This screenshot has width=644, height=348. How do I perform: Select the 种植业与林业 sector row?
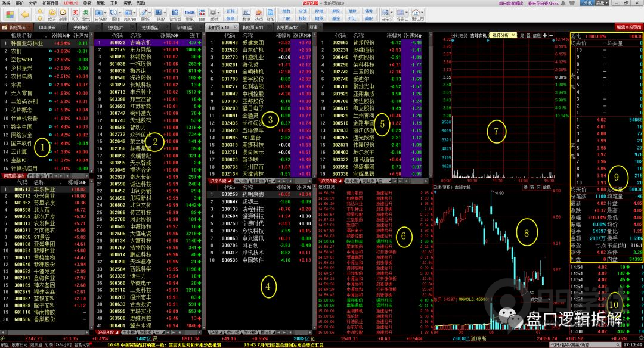(27, 43)
